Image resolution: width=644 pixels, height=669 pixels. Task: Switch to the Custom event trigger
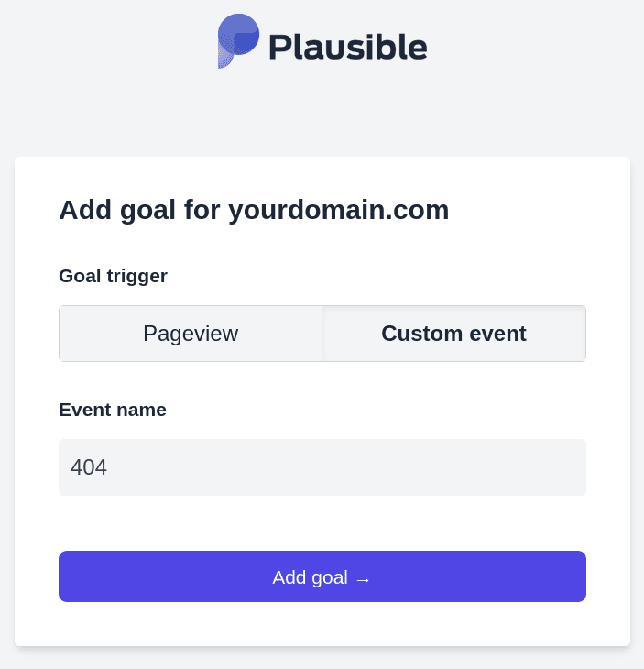tap(453, 334)
